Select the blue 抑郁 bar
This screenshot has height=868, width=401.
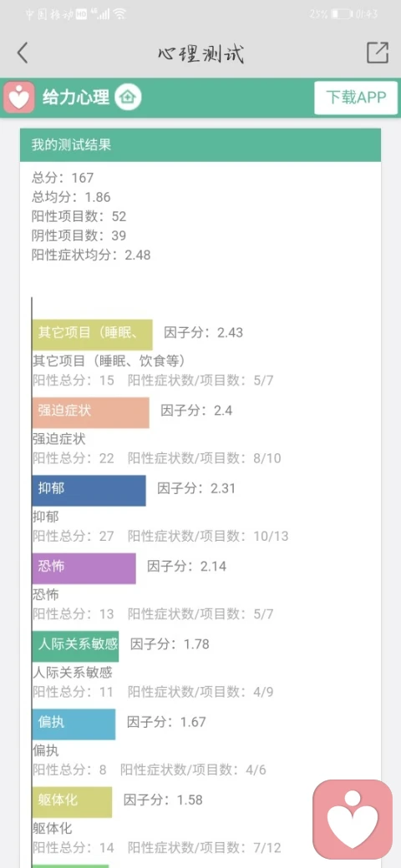click(x=89, y=491)
